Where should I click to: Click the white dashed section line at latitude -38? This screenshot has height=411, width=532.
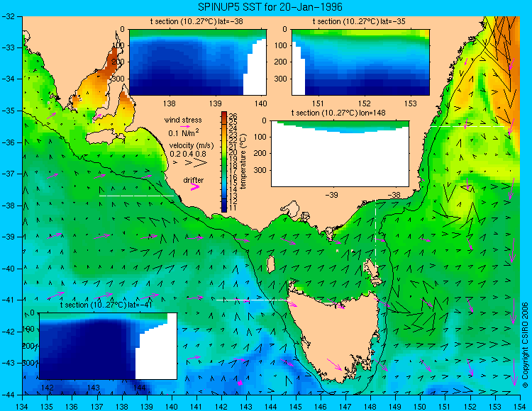[x=136, y=196]
